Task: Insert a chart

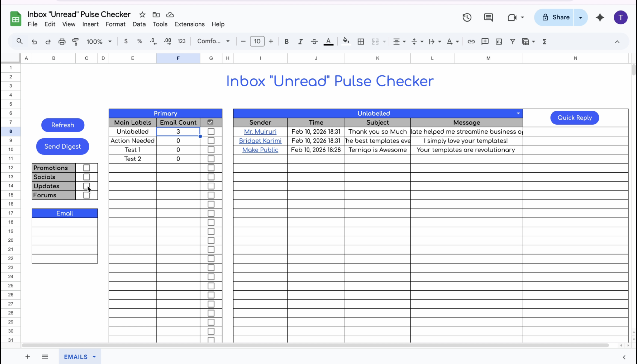Action: pyautogui.click(x=499, y=42)
